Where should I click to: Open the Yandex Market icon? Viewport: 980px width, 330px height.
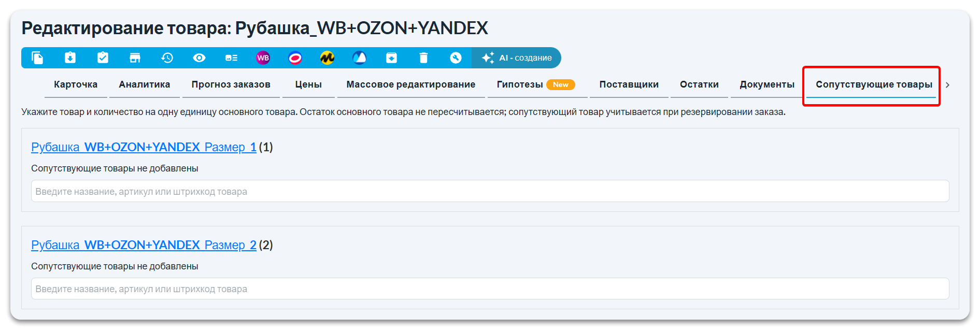(327, 58)
